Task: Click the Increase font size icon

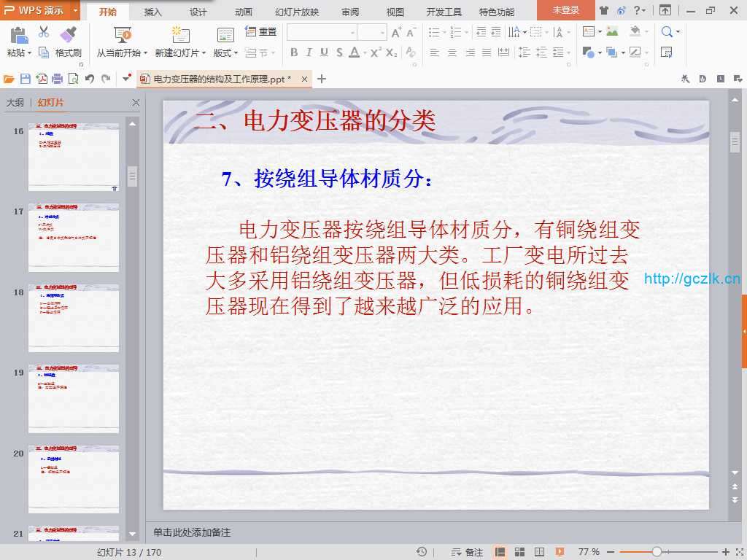Action: point(396,33)
